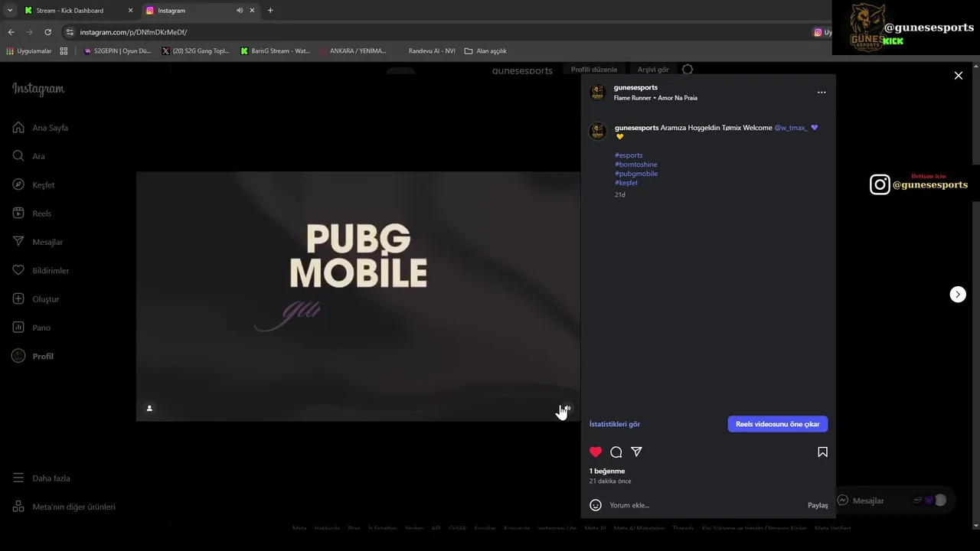Click the #esports hashtag
Image resolution: width=980 pixels, height=551 pixels.
pyautogui.click(x=629, y=155)
